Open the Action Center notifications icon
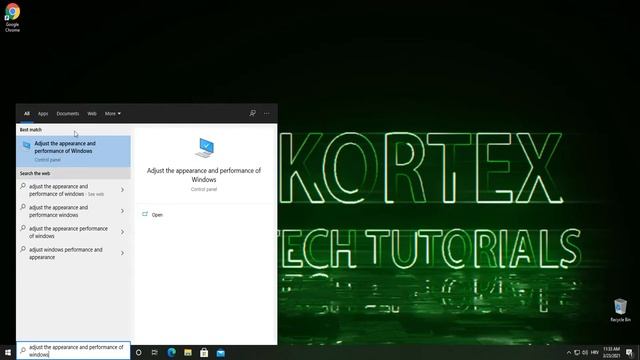Screen dimensions: 640x360 tap(629, 353)
